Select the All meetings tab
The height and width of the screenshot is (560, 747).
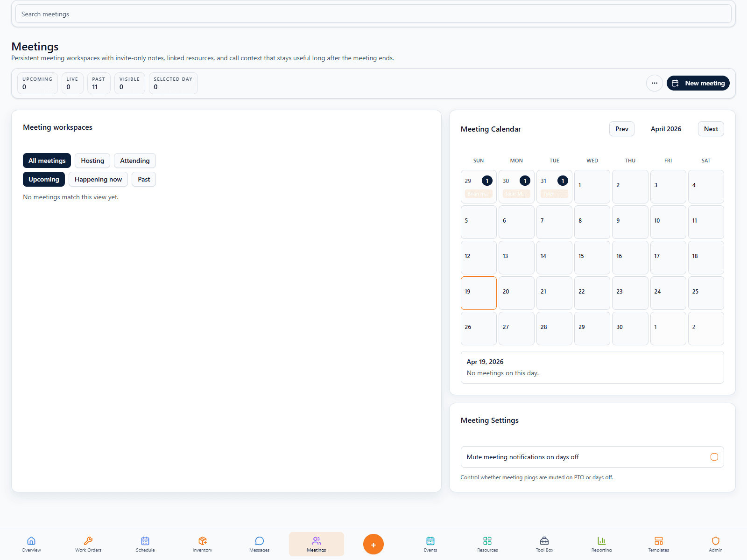(47, 161)
